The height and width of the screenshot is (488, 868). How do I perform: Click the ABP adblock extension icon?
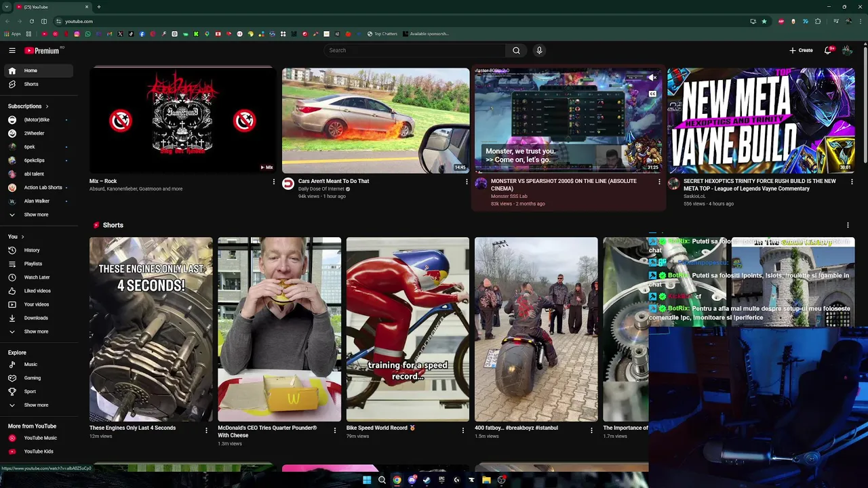tap(781, 21)
